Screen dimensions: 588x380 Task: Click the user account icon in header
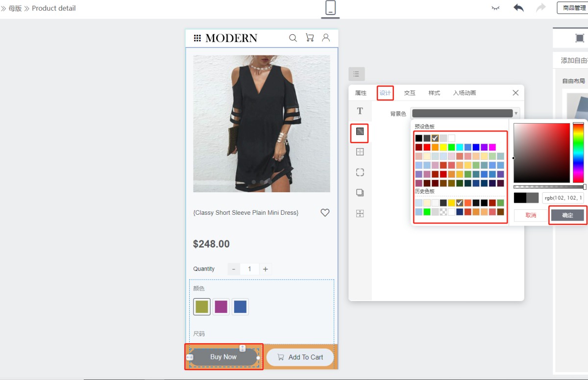[326, 38]
